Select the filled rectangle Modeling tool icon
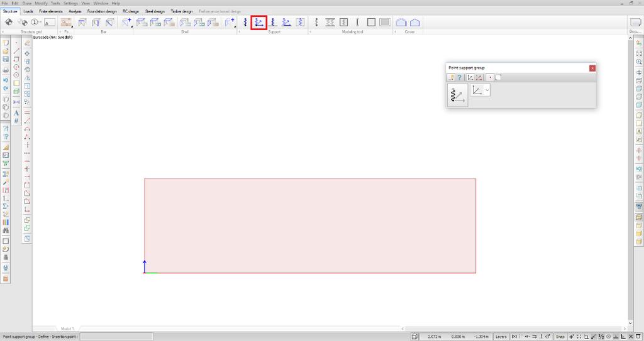 pyautogui.click(x=385, y=22)
